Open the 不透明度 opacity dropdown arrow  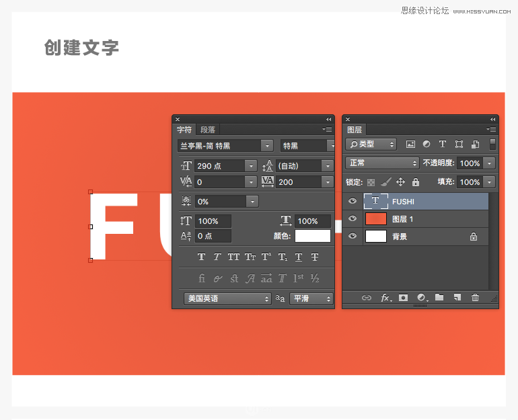pos(489,163)
